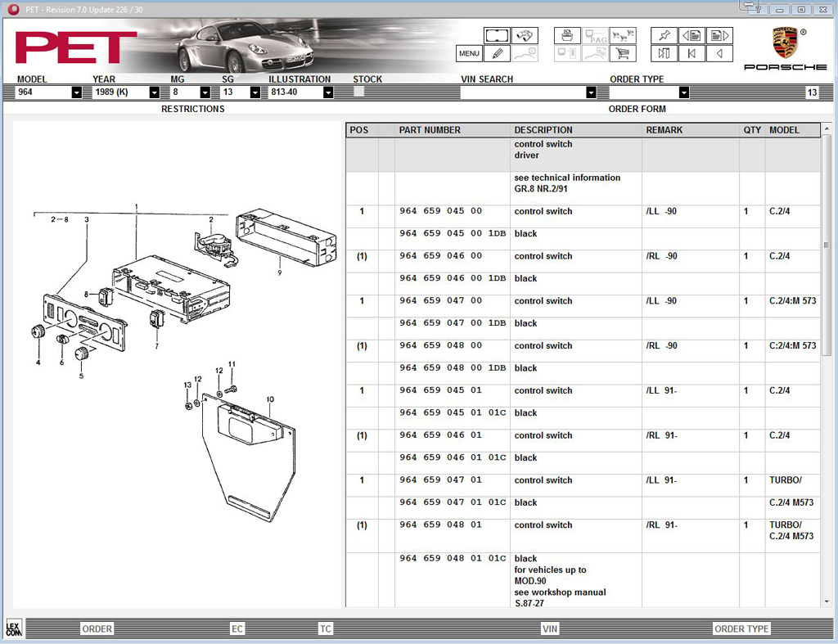The image size is (838, 644).
Task: Click the MENU button in the toolbar
Action: click(x=469, y=53)
